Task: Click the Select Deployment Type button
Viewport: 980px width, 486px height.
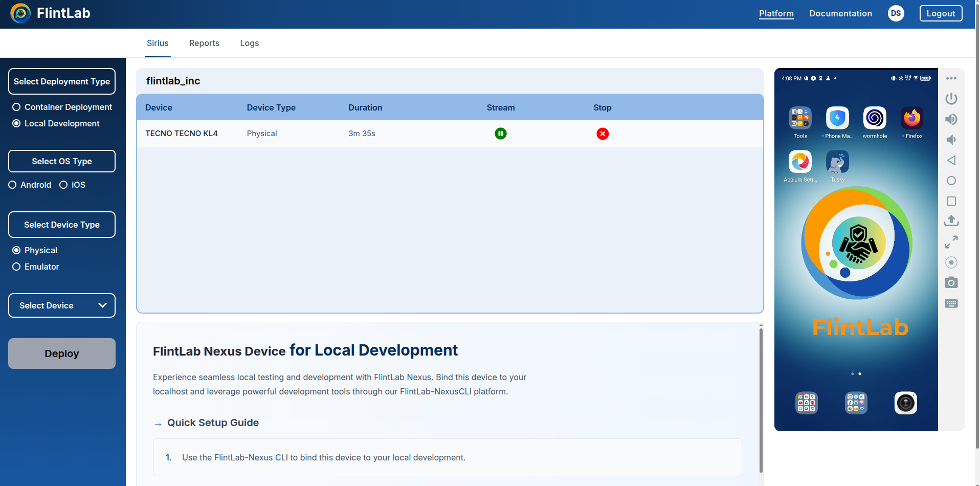Action: tap(62, 81)
